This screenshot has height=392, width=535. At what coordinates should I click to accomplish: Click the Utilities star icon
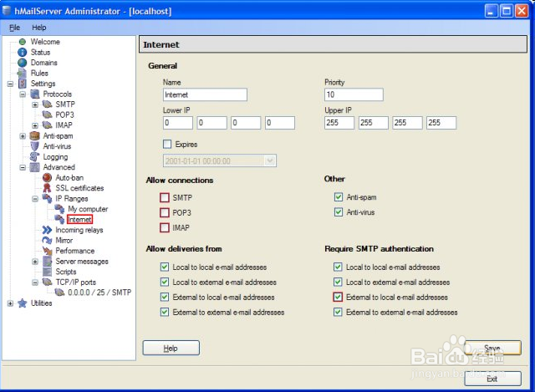[x=23, y=303]
